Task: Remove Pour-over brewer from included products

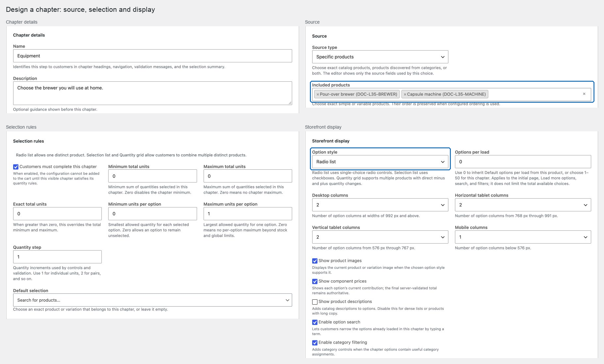Action: 318,95
